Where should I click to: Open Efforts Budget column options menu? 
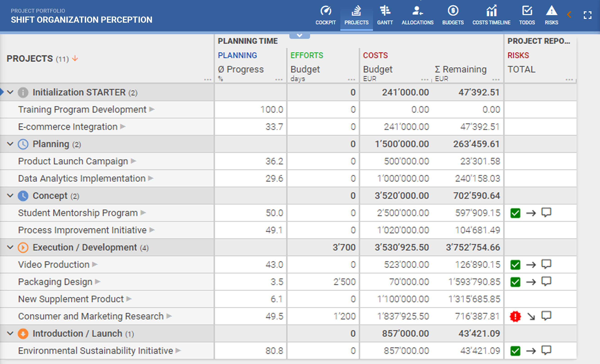(351, 80)
